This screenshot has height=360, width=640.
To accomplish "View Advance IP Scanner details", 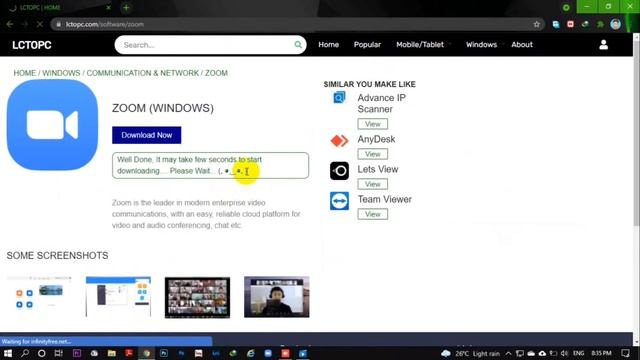I will point(373,124).
